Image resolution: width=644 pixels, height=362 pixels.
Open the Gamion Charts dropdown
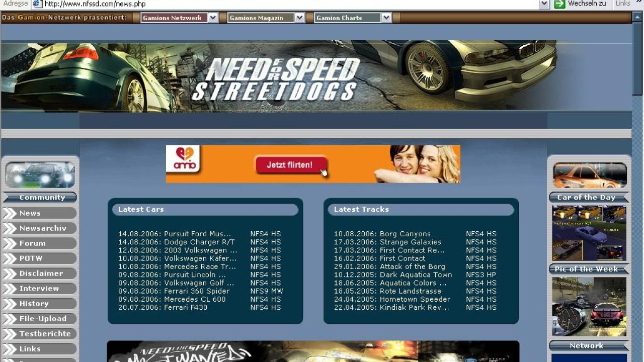(353, 18)
